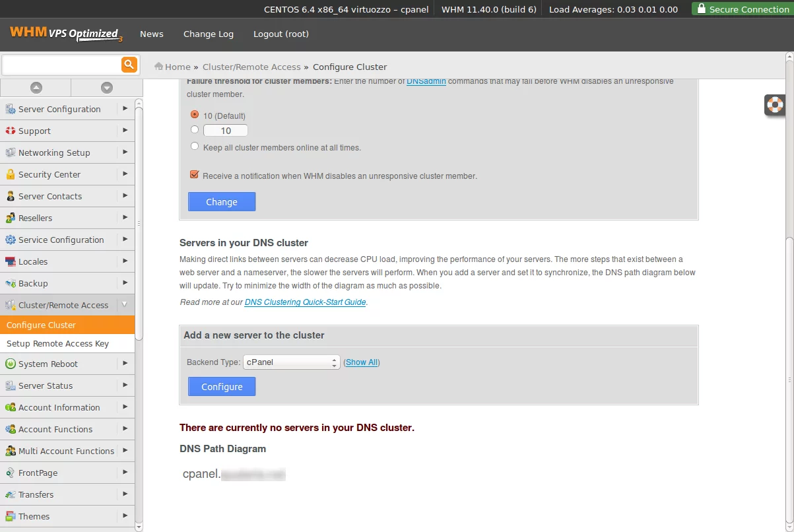
Task: Open the Change Log menu item
Action: pyautogui.click(x=209, y=34)
